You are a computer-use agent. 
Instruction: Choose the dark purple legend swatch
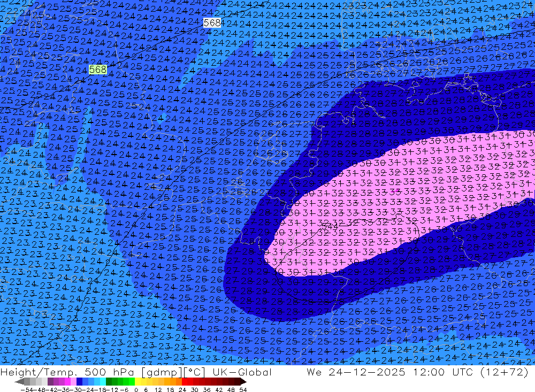tap(50, 382)
